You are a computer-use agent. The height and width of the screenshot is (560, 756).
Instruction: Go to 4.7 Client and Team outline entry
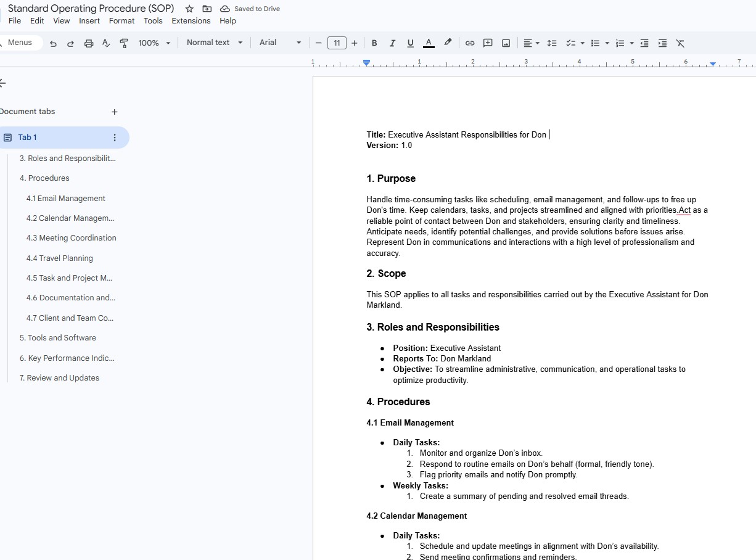(x=70, y=318)
